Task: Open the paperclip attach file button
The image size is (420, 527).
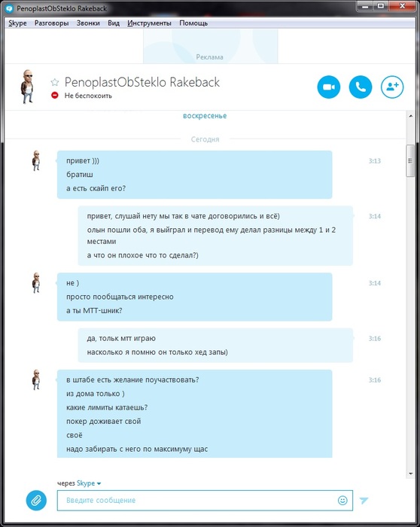Action: pos(36,501)
